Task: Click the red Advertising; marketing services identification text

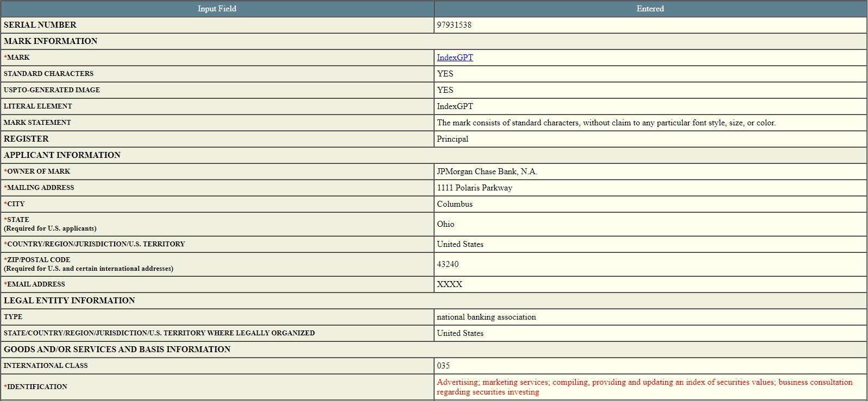Action: [645, 387]
